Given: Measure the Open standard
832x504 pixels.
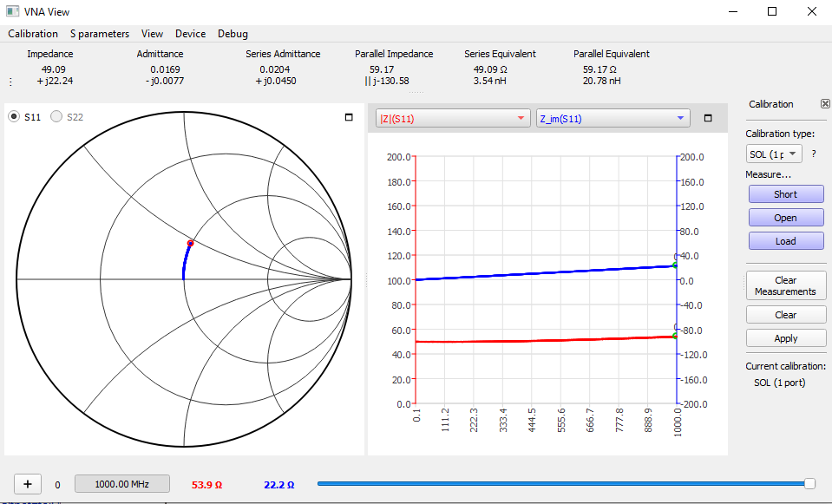Looking at the screenshot, I should pyautogui.click(x=786, y=218).
